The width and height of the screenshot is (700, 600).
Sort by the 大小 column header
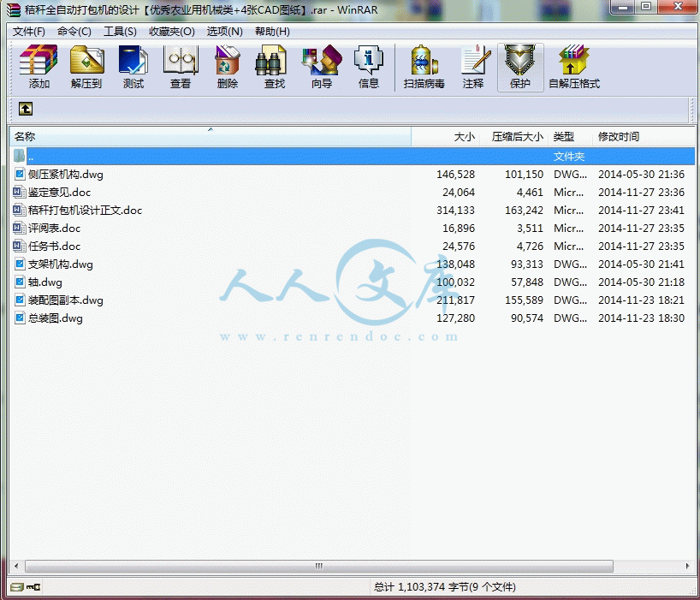446,137
